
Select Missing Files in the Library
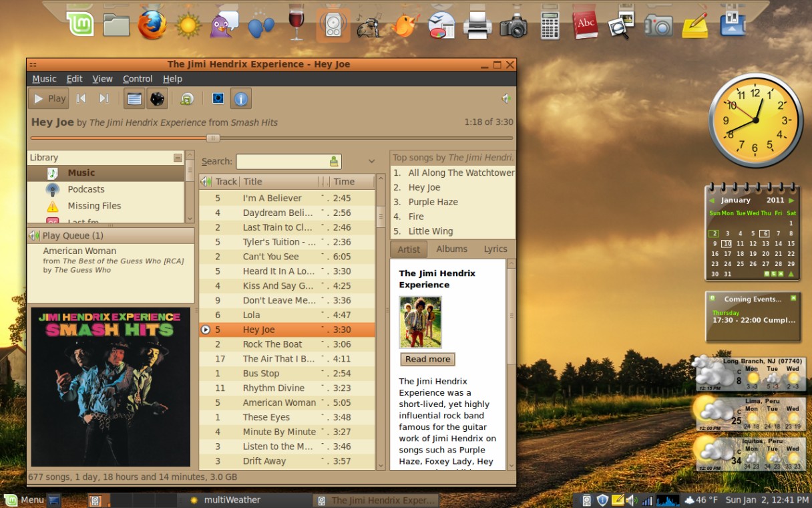coord(106,206)
